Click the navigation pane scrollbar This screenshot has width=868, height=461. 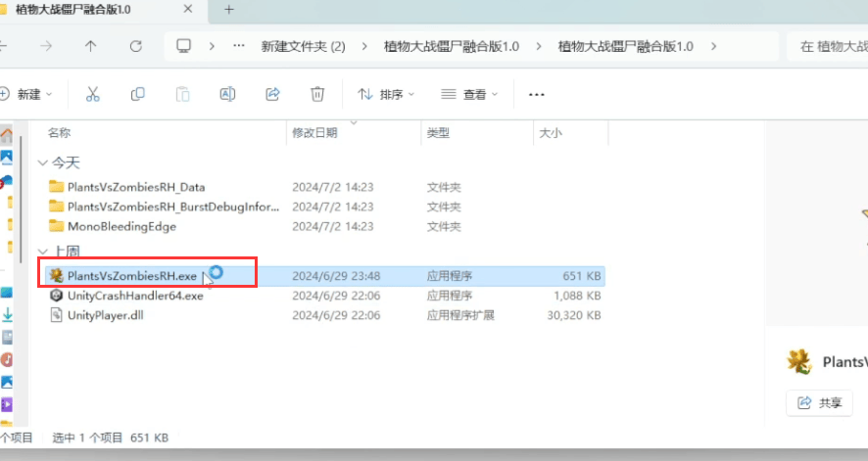point(21,199)
